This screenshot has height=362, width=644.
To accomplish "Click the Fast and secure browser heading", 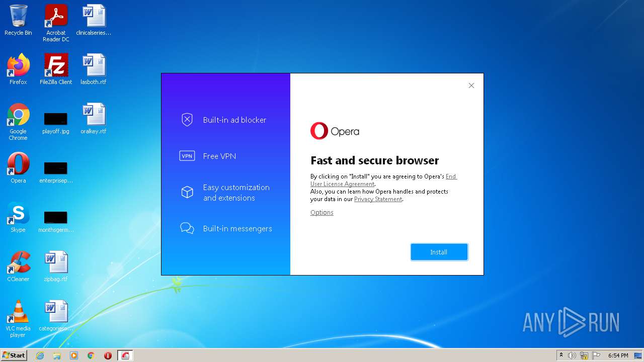I will 375,160.
